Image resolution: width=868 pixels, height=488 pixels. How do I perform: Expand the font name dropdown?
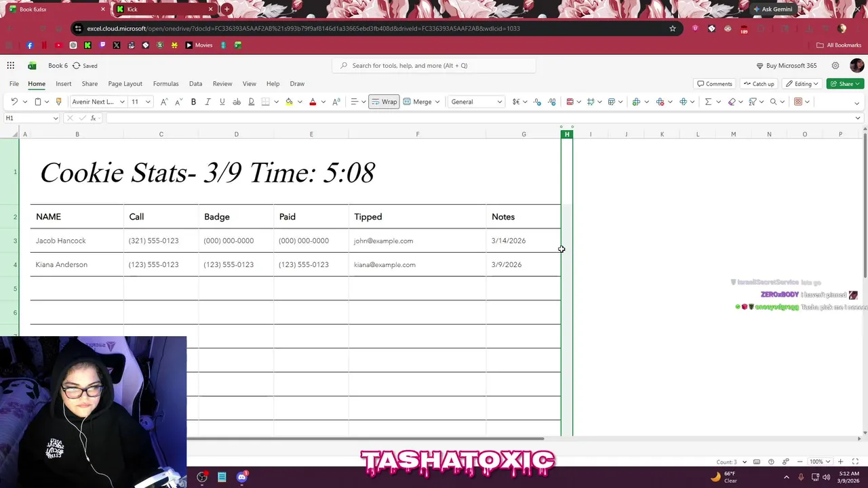[122, 102]
